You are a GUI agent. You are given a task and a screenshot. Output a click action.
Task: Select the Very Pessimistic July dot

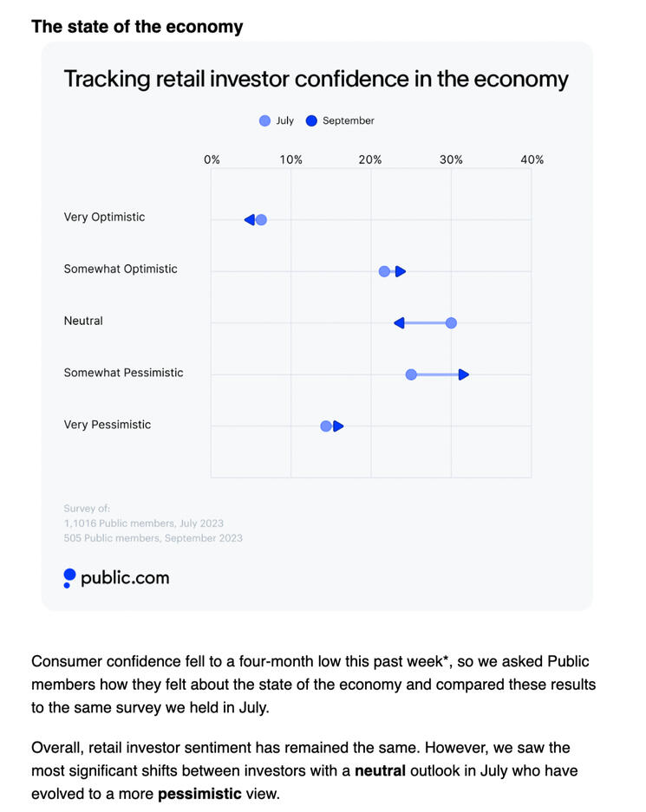pos(326,426)
